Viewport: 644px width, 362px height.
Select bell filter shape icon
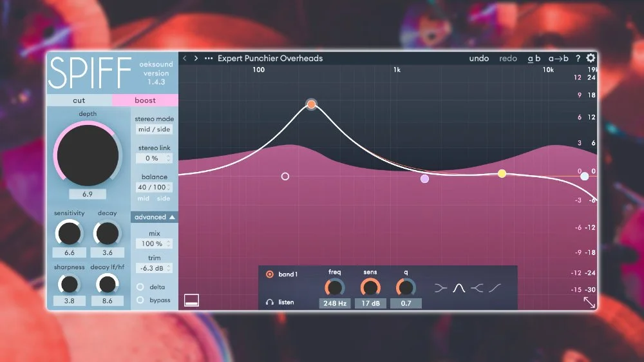459,288
